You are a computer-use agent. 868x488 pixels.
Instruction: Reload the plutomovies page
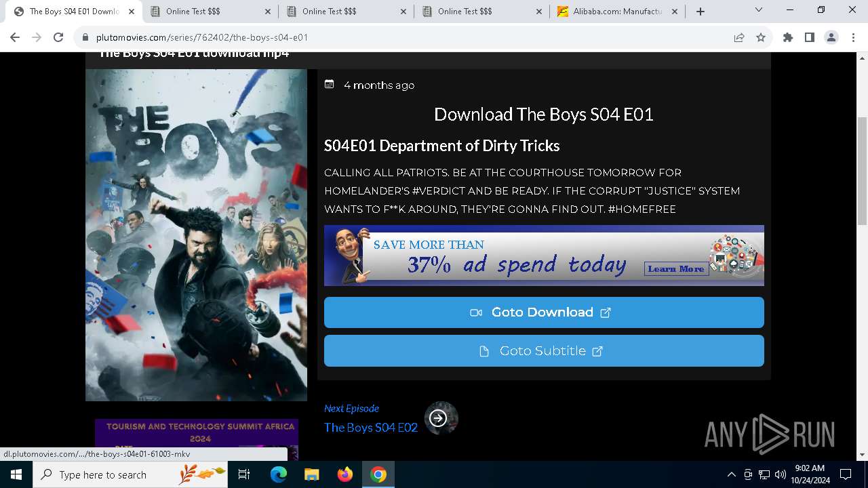pos(58,37)
